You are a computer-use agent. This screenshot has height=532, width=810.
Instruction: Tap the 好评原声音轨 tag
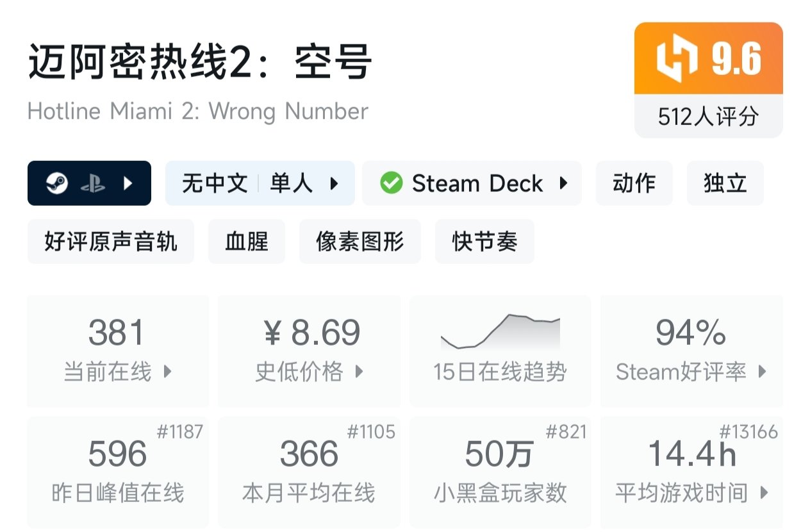[111, 242]
